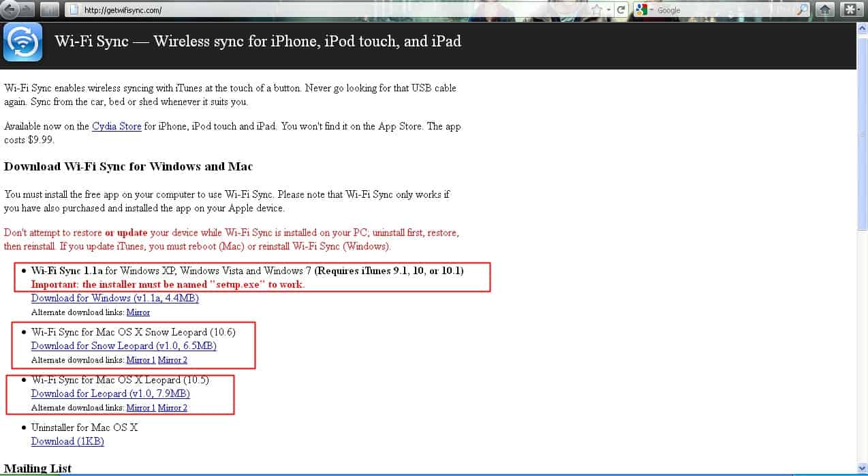Click Download for Leopard (v1.0, 7.9MB)

pos(110,393)
